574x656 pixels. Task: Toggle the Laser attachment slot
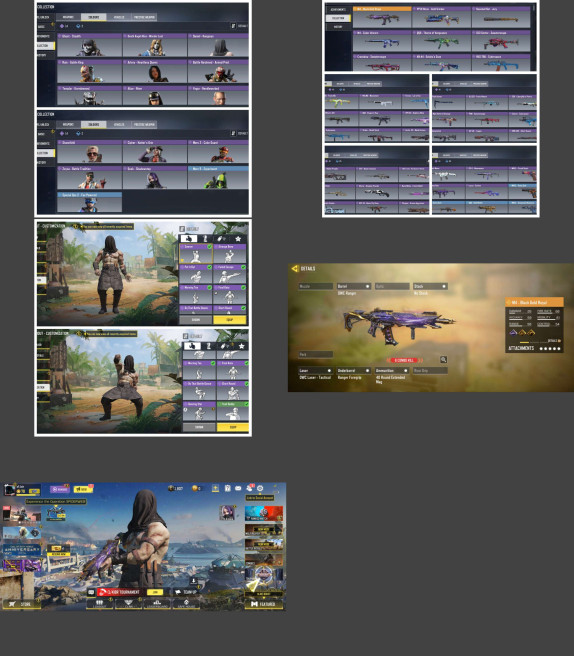tap(316, 371)
